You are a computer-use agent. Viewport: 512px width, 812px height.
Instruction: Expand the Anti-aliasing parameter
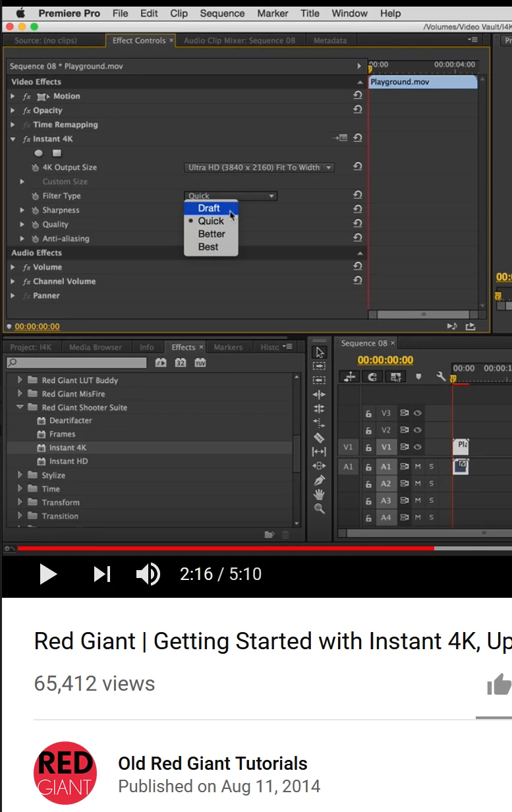[22, 239]
